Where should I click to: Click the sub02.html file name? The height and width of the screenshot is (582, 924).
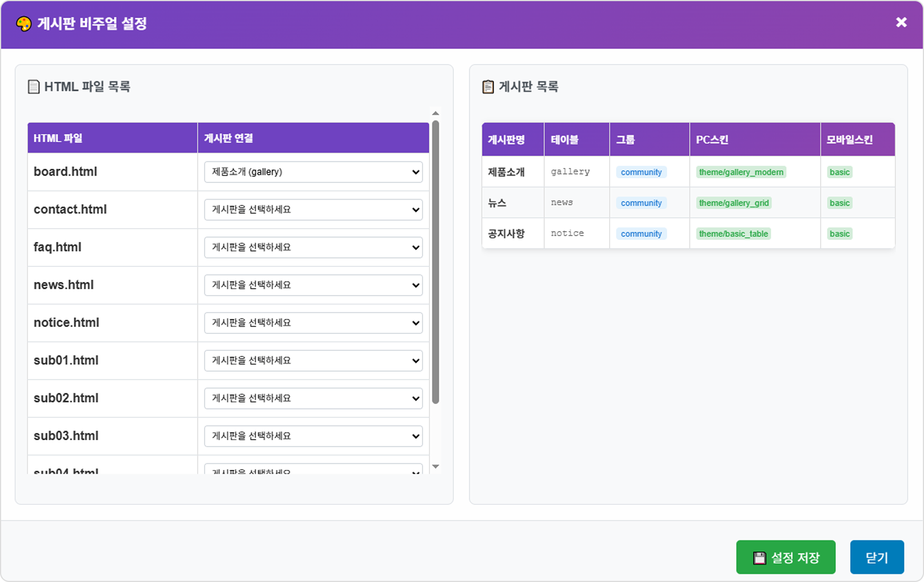pyautogui.click(x=66, y=398)
